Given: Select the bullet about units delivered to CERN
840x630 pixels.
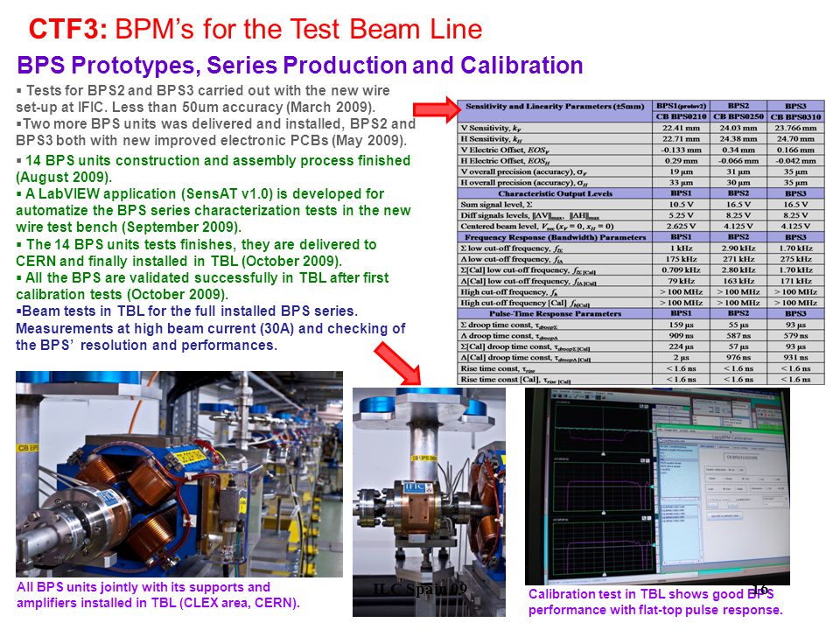Looking at the screenshot, I should coord(196,253).
